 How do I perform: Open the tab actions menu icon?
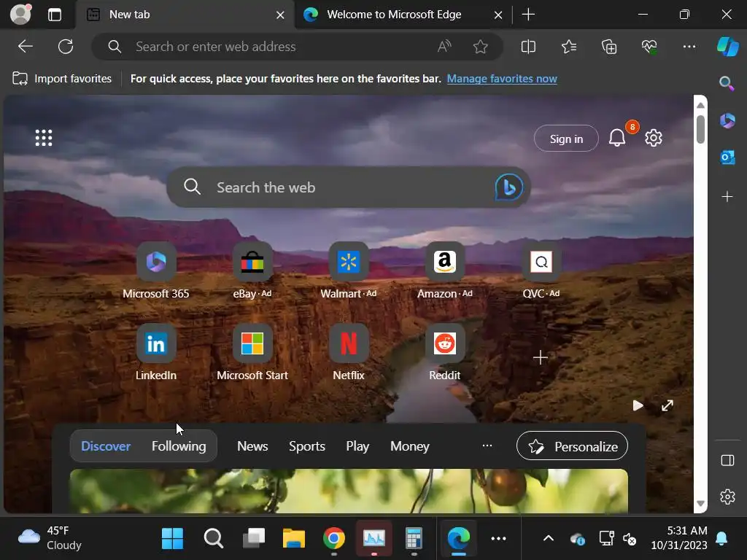tap(55, 15)
